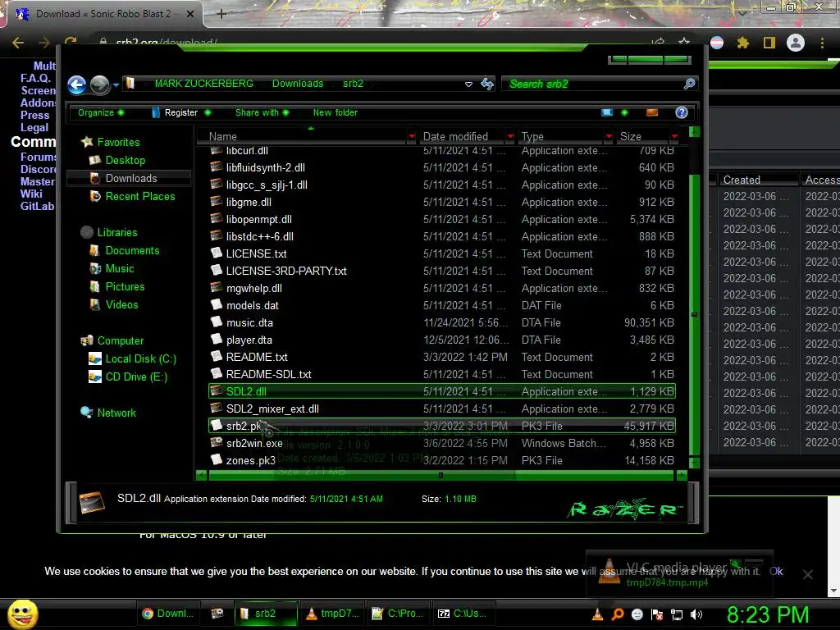Click MARK ZUCKERBERG breadcrumb in address bar
This screenshot has width=840, height=630.
click(203, 84)
